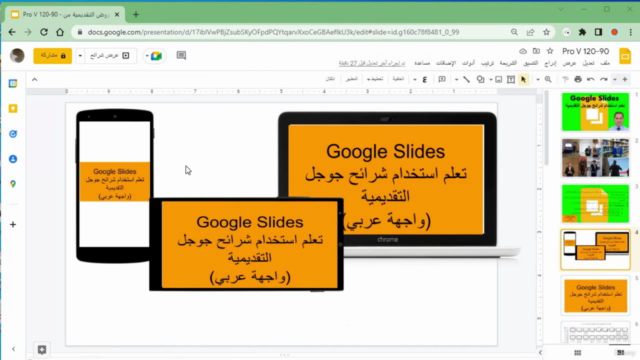Select the Shape tool icon
The height and width of the screenshot is (360, 640).
click(480, 79)
